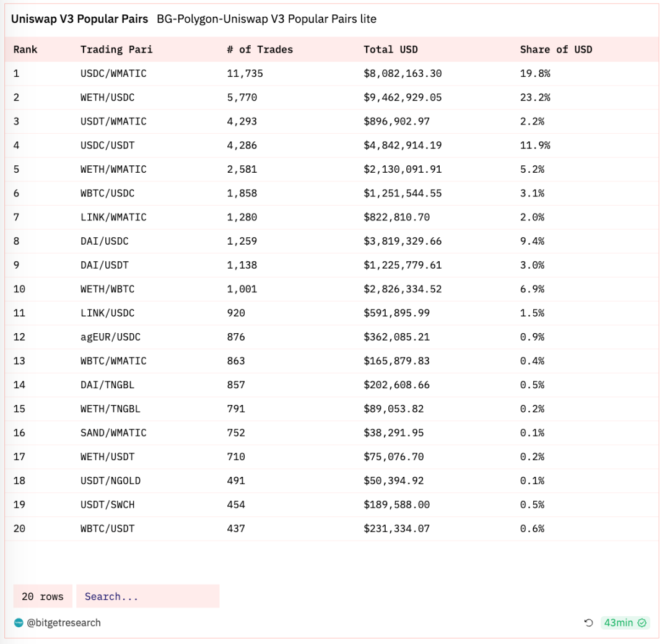Open BG-Polygon-Uniswap V3 Popular Pairs lite query
This screenshot has width=662, height=644.
(x=266, y=19)
